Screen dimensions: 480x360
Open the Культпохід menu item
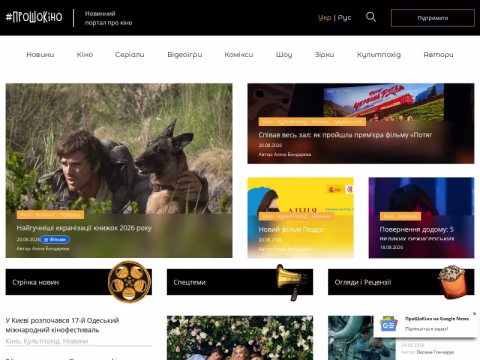pyautogui.click(x=379, y=55)
